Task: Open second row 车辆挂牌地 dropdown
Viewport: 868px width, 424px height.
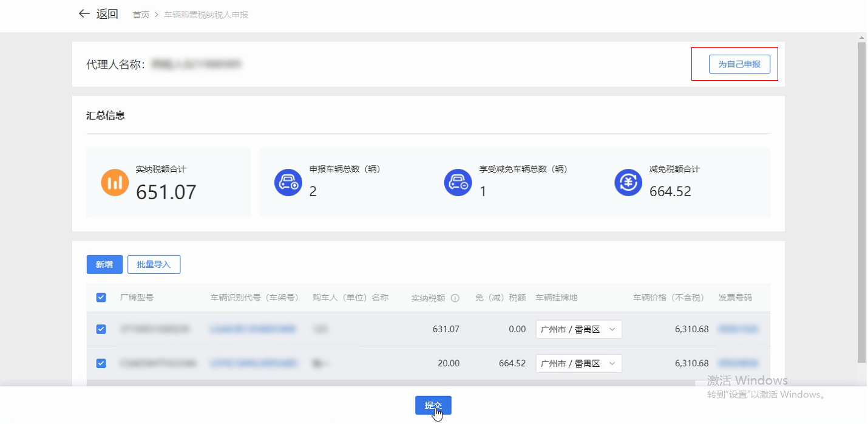Action: coord(578,363)
